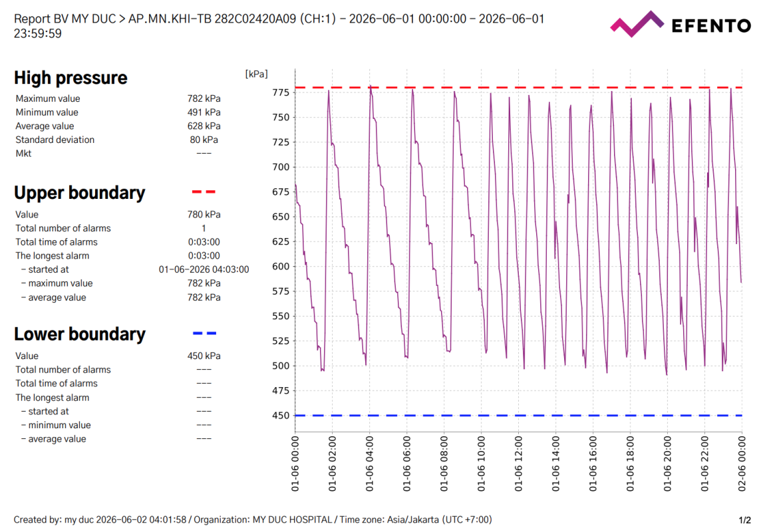Click the '– minimum value' label under Lower boundary
Viewport: 761px width, 532px height.
click(56, 426)
